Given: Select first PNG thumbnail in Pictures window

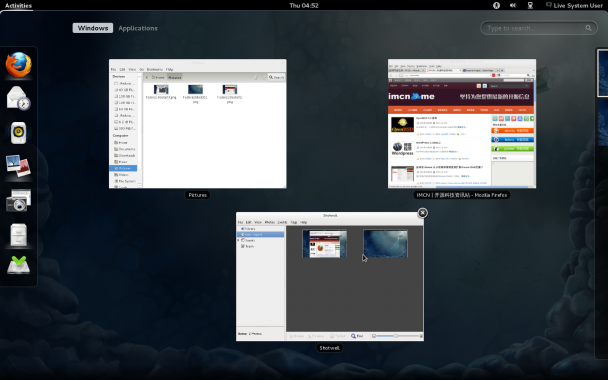Looking at the screenshot, I should point(161,90).
